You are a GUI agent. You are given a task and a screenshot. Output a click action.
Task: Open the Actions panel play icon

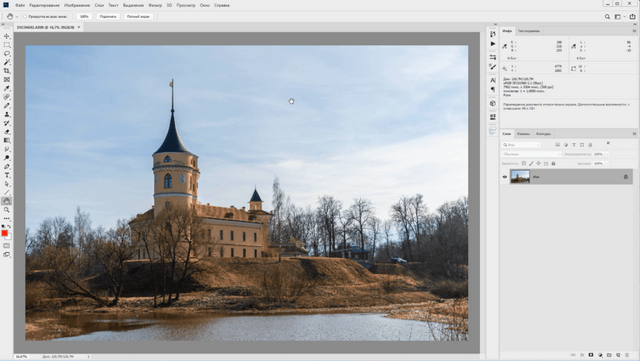tap(493, 44)
